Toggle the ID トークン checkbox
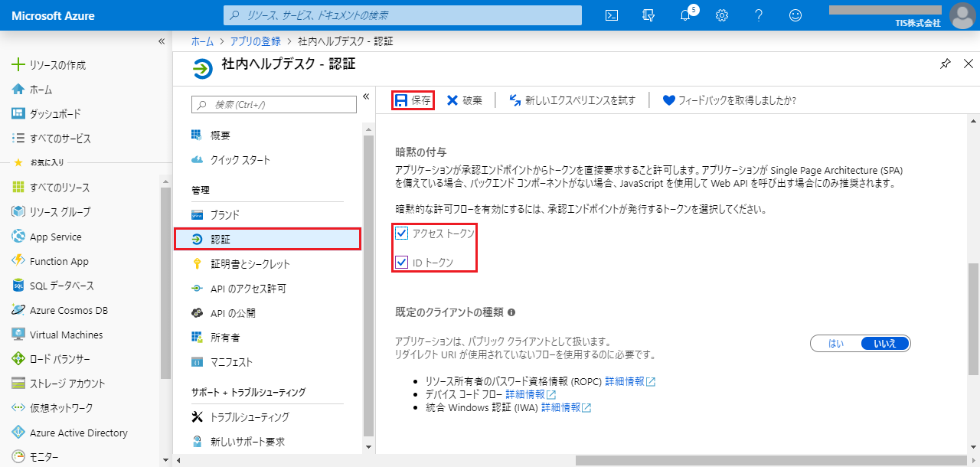Viewport: 980px width, 467px height. pos(402,263)
